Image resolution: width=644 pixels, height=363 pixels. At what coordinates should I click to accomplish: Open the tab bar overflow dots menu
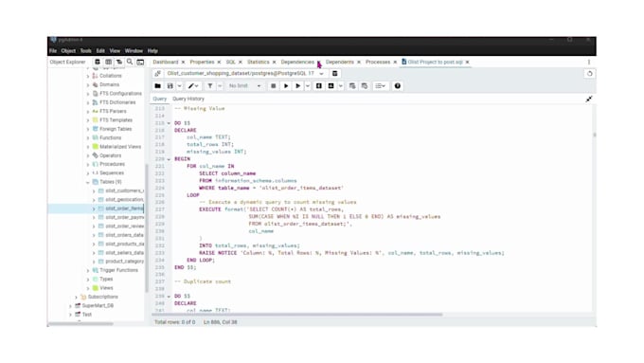click(x=588, y=62)
